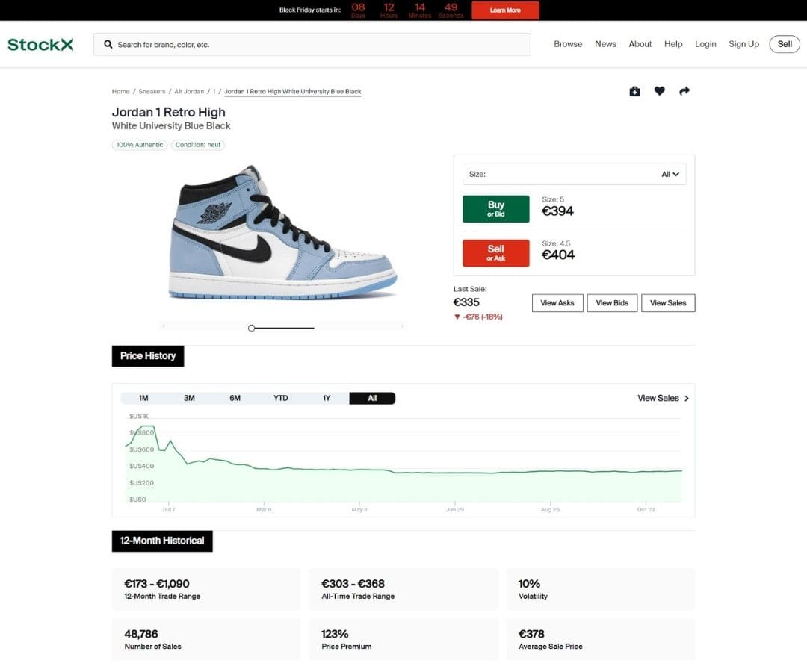This screenshot has width=807, height=672.
Task: Click the Jordan 1 sneaker product image
Action: (282, 232)
